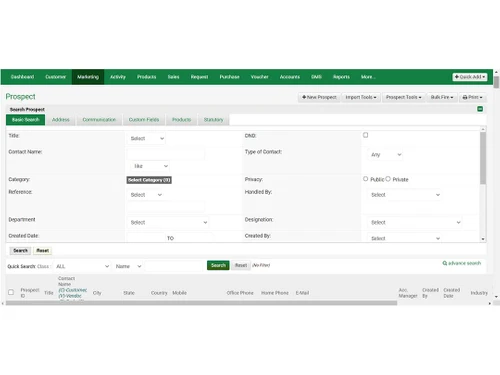
Task: Click the Select Category button
Action: (x=149, y=180)
